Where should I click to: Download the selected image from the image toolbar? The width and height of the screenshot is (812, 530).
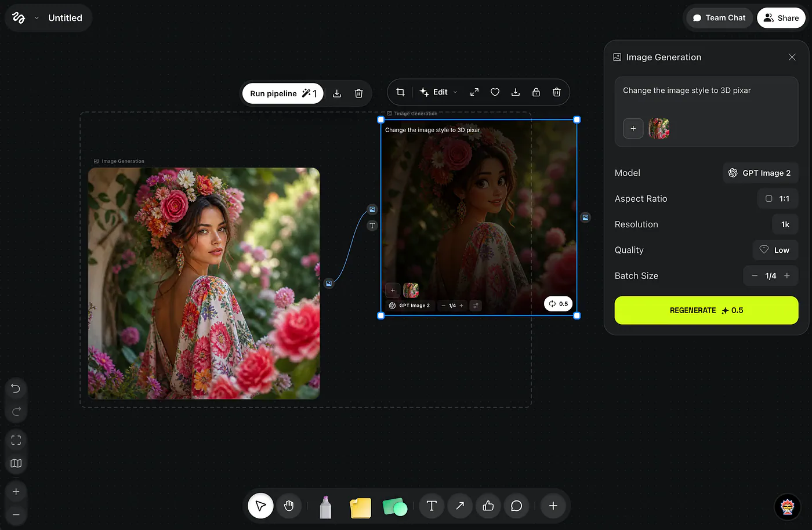coord(516,92)
